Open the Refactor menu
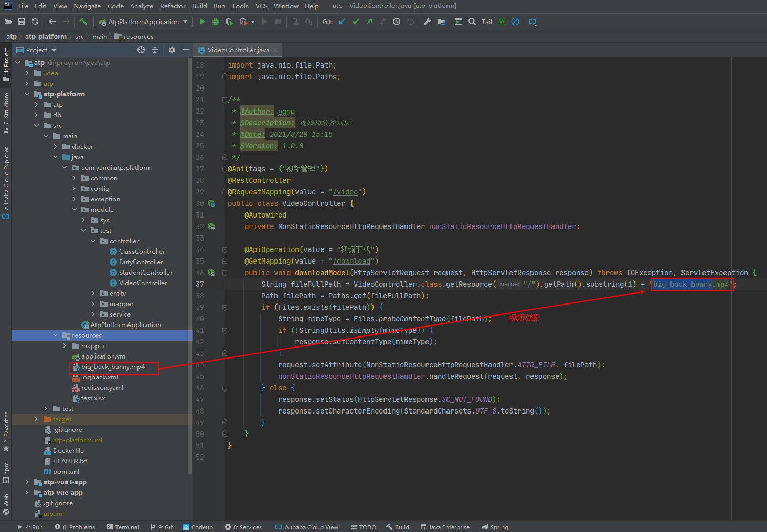Viewport: 767px width, 532px height. [x=173, y=6]
